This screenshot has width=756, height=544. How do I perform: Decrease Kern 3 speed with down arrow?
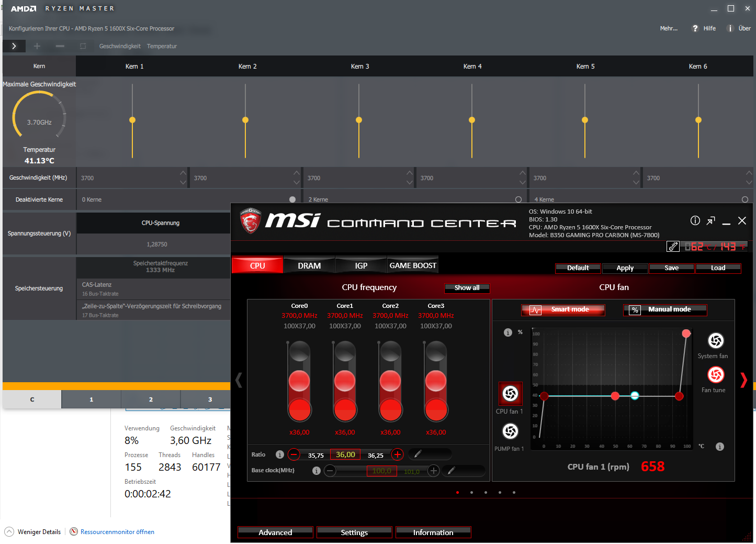click(410, 182)
